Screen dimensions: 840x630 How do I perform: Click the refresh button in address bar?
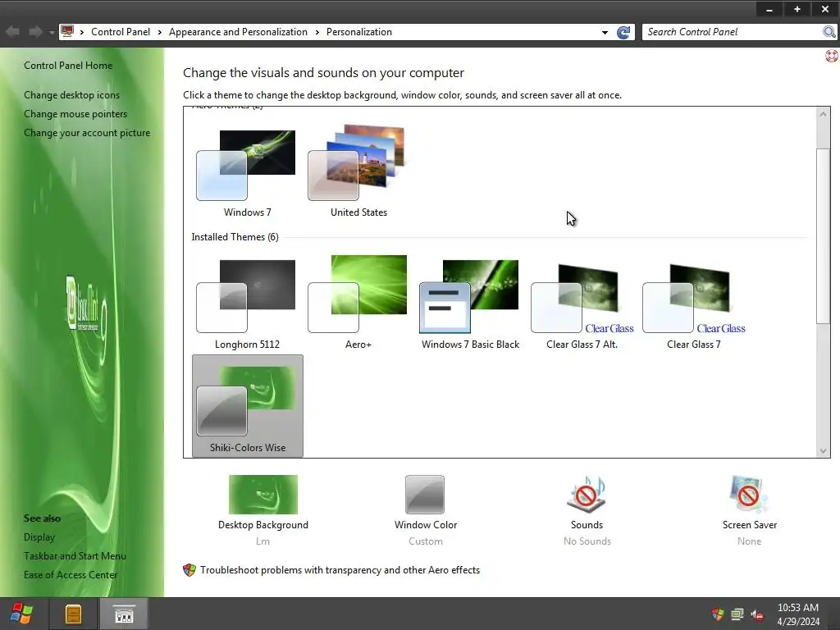point(623,32)
